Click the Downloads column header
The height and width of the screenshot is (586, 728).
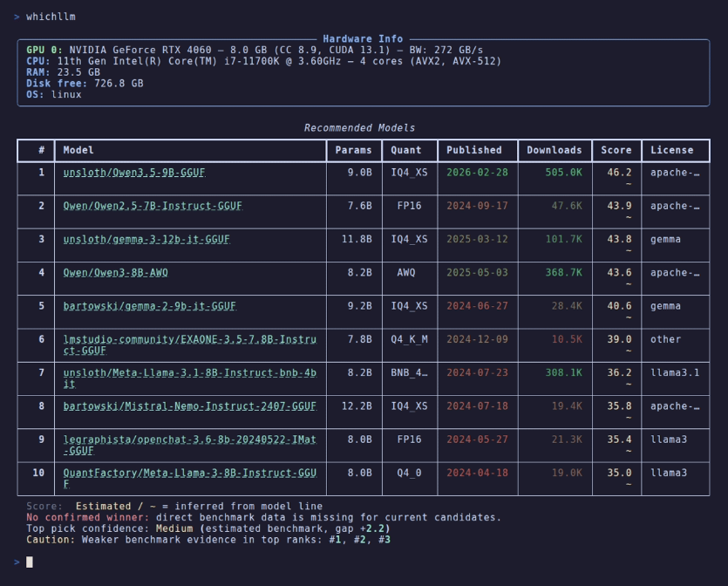tap(555, 151)
